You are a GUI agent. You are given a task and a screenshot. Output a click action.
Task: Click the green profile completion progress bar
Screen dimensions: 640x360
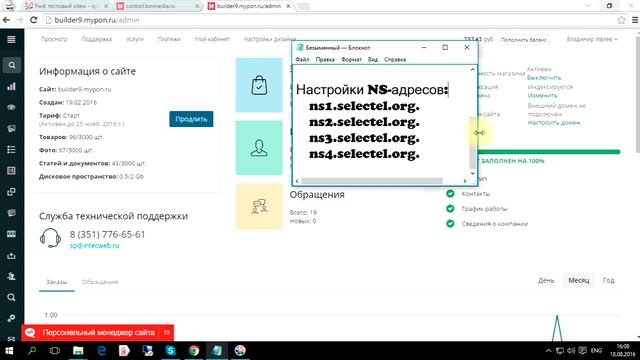(x=549, y=152)
